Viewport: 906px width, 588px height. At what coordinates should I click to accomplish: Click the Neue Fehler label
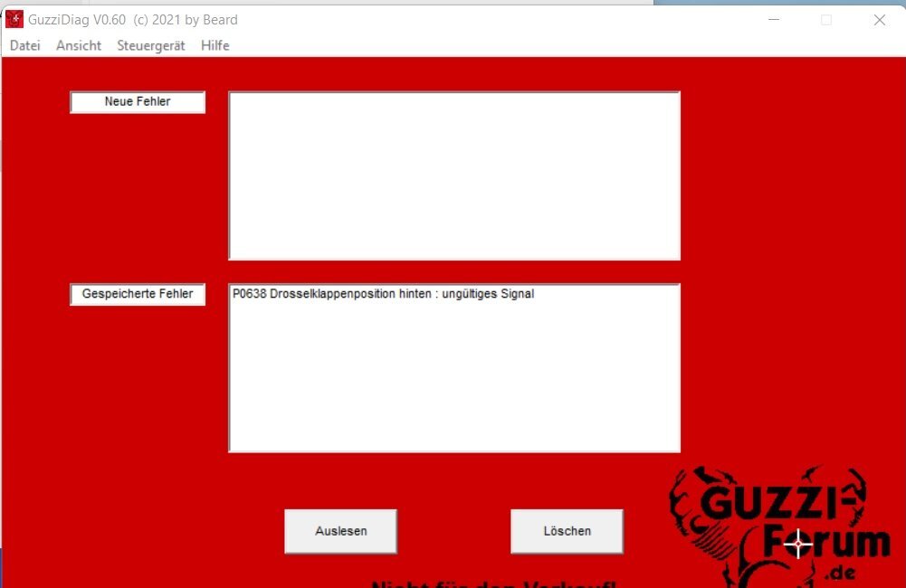click(x=138, y=102)
